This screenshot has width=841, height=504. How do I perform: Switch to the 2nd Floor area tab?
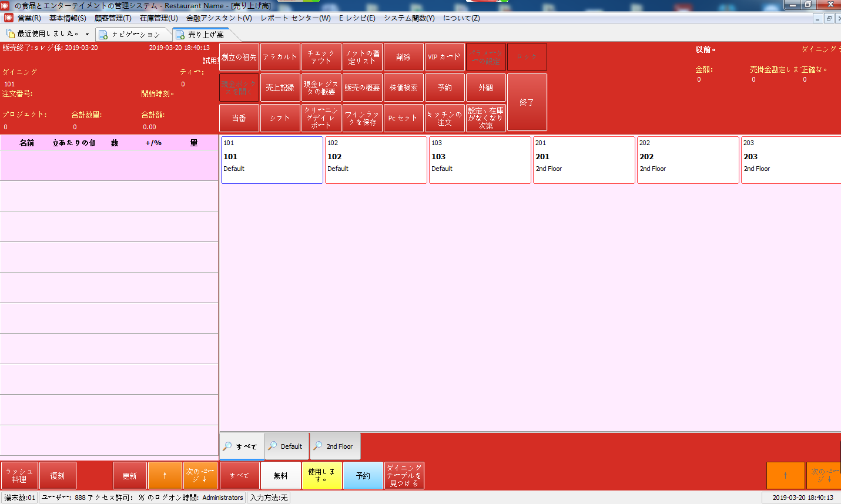(x=335, y=446)
